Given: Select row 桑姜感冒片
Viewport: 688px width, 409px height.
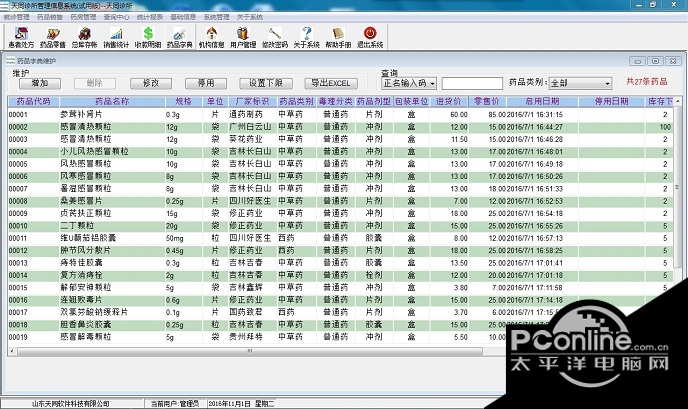Looking at the screenshot, I should click(x=340, y=201).
